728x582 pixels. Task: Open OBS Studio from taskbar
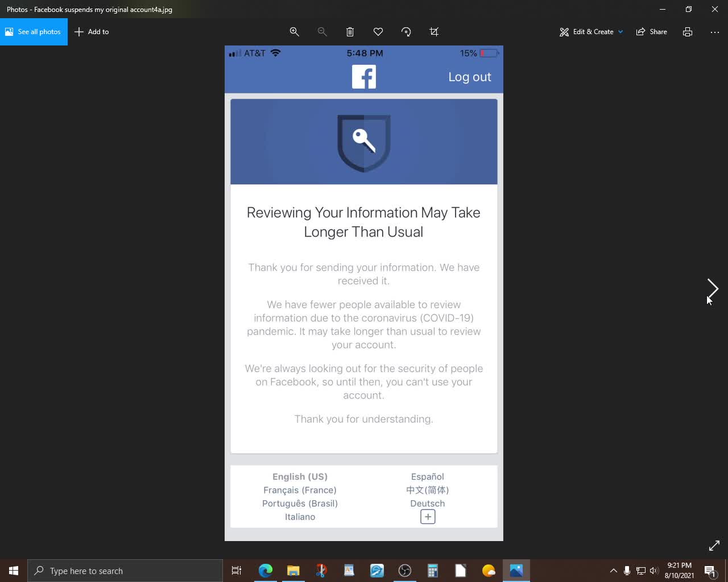[405, 571]
